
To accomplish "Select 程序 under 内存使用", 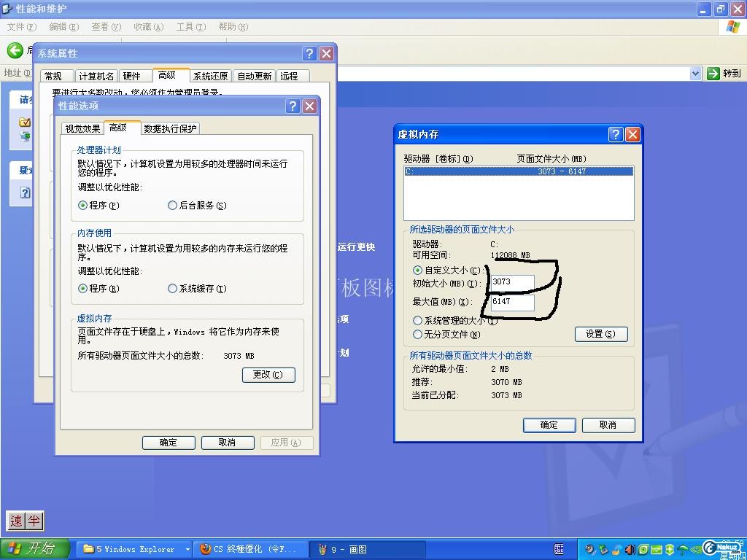I will point(98,289).
